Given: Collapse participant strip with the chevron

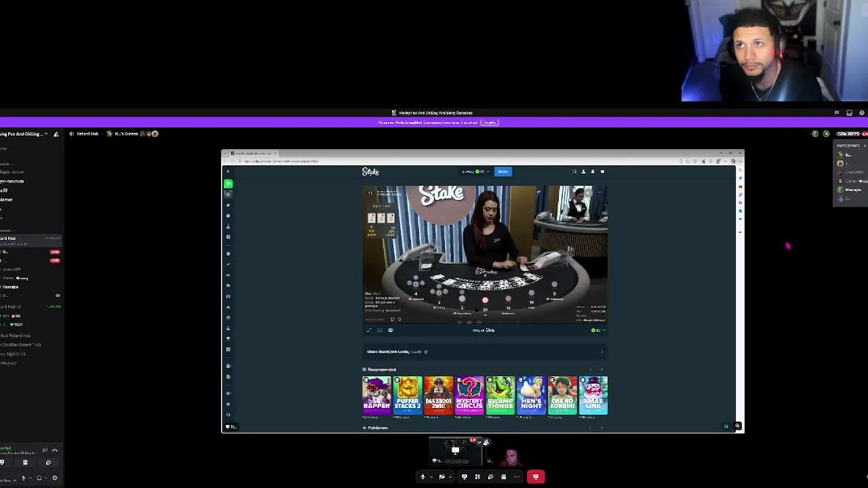Looking at the screenshot, I should (x=479, y=442).
